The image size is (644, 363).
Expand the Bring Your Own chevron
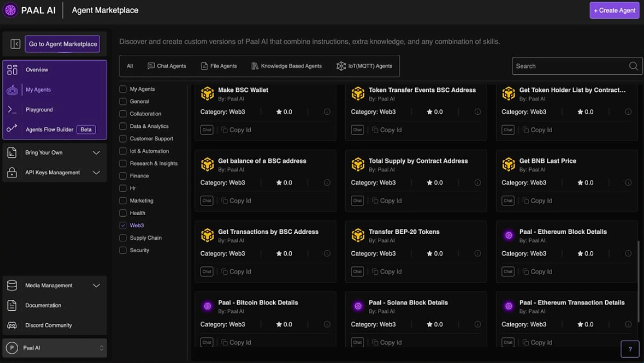click(x=96, y=153)
